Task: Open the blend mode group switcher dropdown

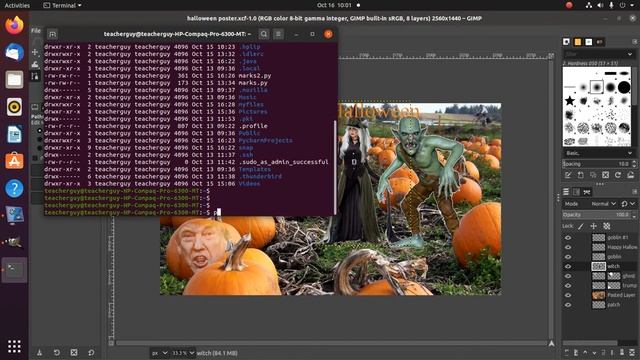Action: tap(628, 204)
